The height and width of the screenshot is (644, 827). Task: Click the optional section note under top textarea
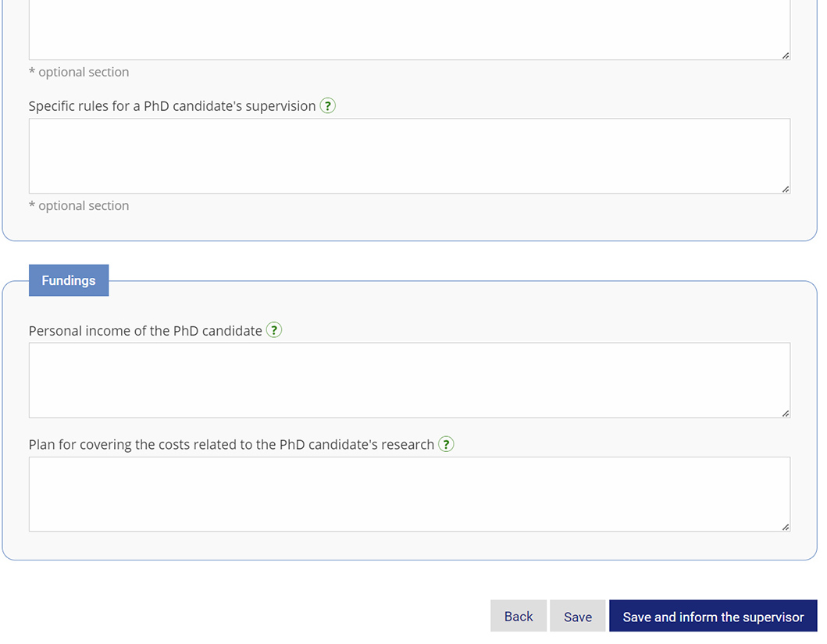(x=79, y=72)
